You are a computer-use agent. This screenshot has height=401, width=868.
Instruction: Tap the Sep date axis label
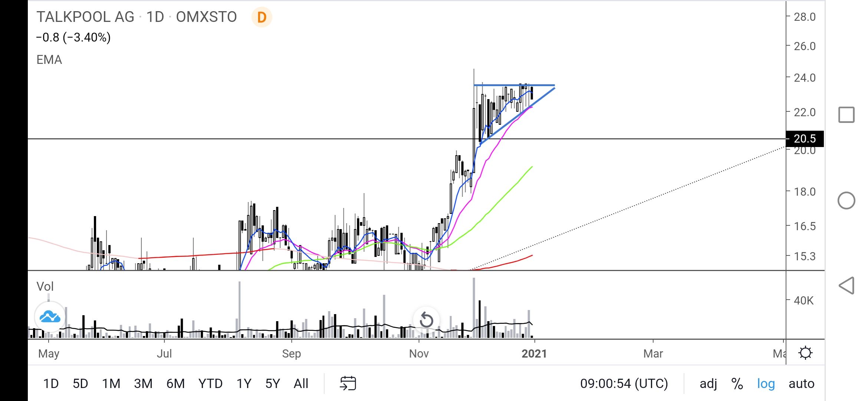click(x=291, y=353)
